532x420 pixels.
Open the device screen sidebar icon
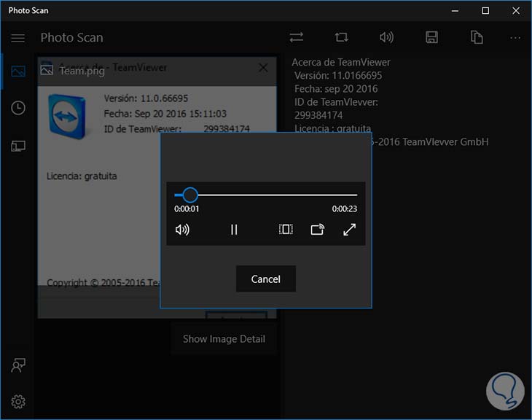18,147
